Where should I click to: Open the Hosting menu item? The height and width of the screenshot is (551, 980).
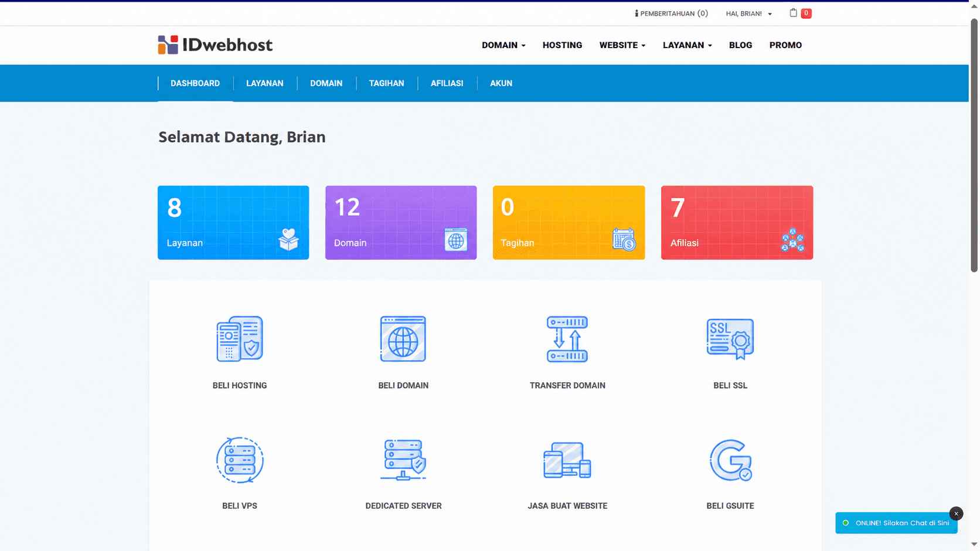pyautogui.click(x=562, y=45)
